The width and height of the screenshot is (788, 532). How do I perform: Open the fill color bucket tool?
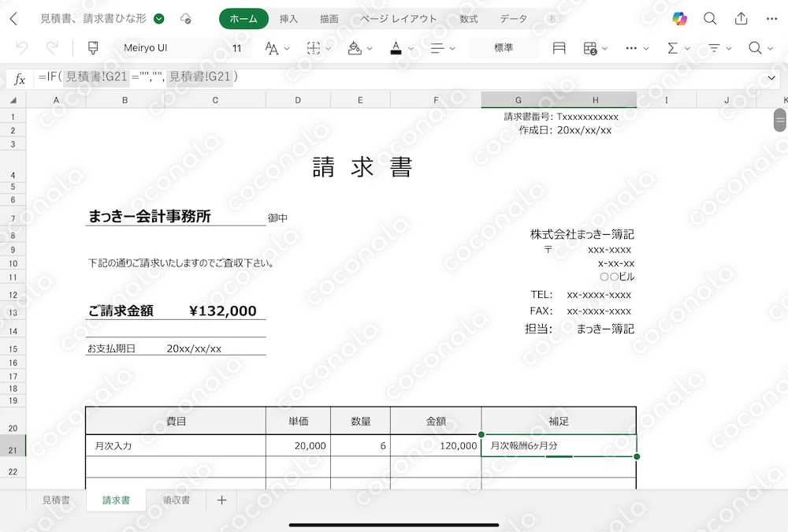pos(355,48)
